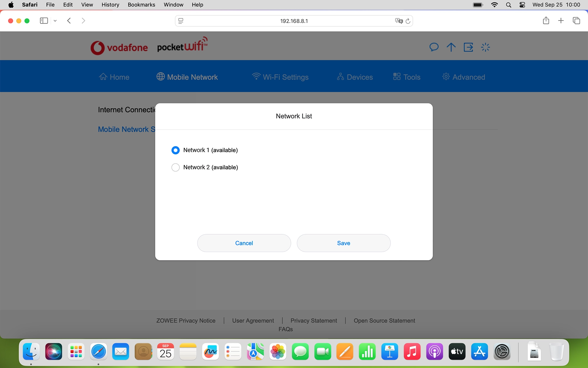Show the tab overview in Safari
This screenshot has width=588, height=368.
point(577,21)
